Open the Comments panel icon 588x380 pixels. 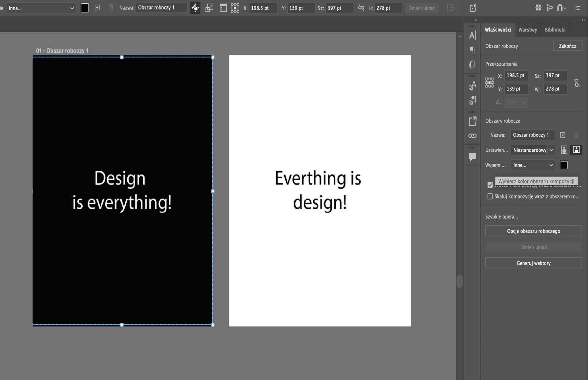pos(472,157)
